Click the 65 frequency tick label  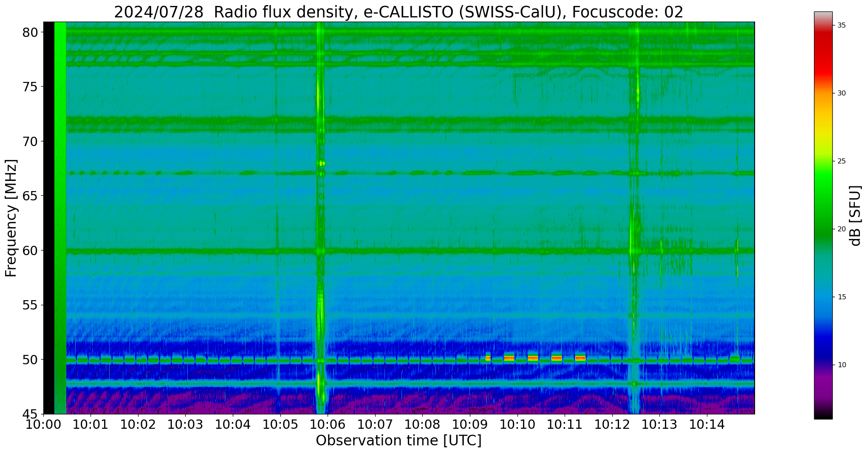30,196
